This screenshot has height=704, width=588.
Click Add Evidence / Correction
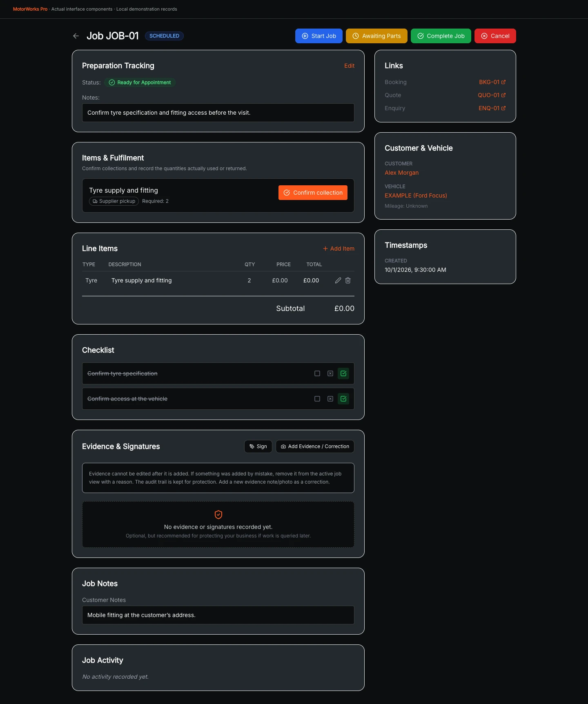click(x=315, y=446)
